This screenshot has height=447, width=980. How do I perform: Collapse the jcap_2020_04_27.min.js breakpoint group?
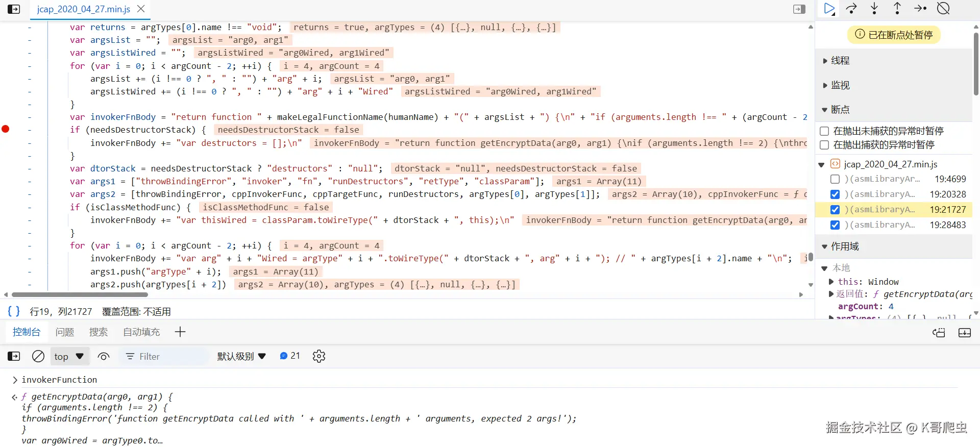click(822, 165)
